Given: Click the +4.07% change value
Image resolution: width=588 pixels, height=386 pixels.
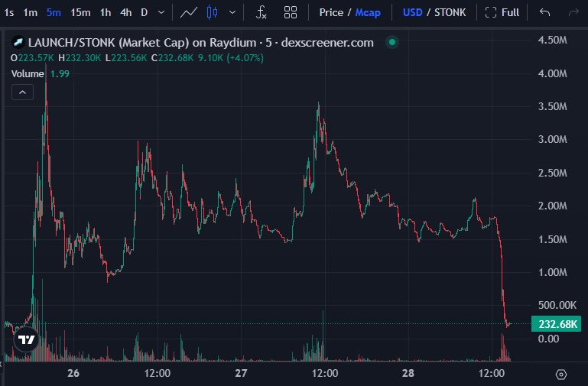Looking at the screenshot, I should coord(245,58).
